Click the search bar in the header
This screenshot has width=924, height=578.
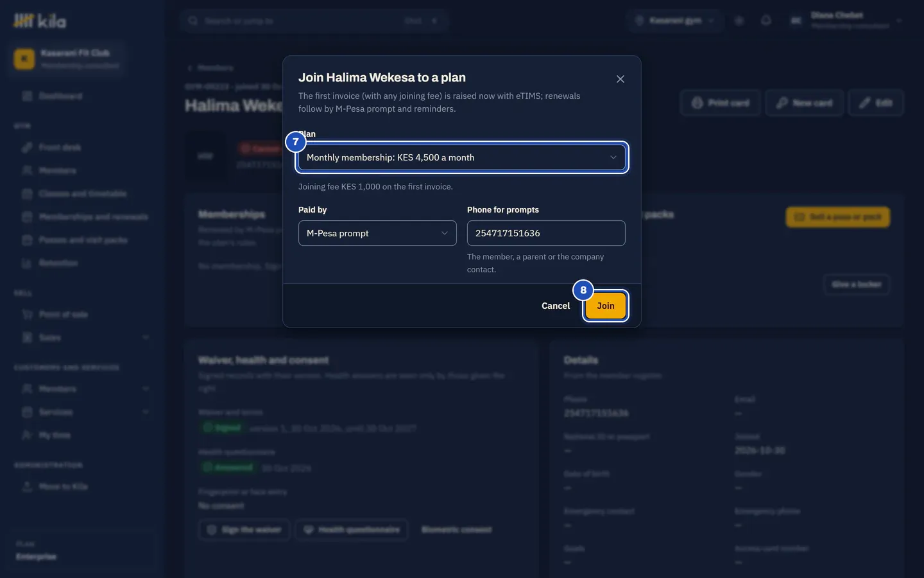[x=314, y=21]
